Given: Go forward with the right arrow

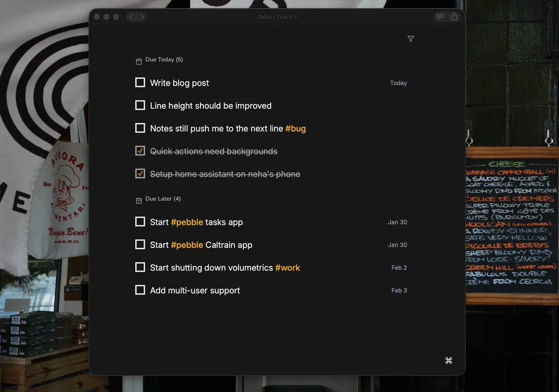Looking at the screenshot, I should (142, 17).
